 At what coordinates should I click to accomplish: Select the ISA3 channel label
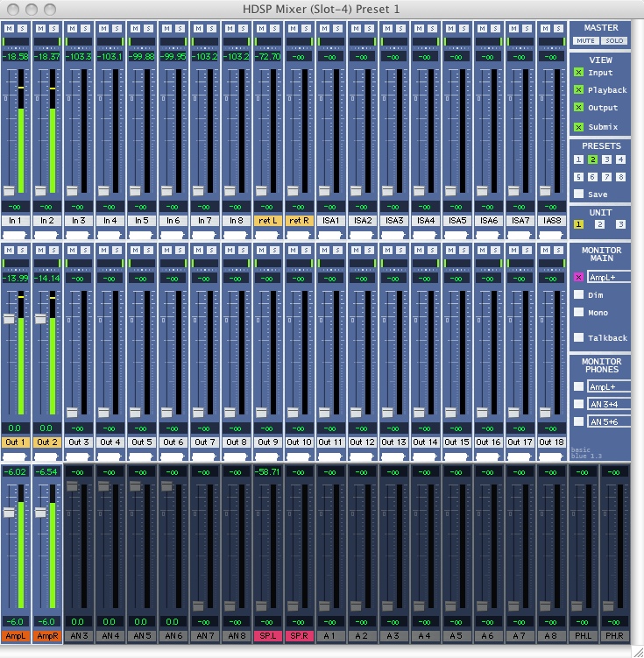coord(394,221)
